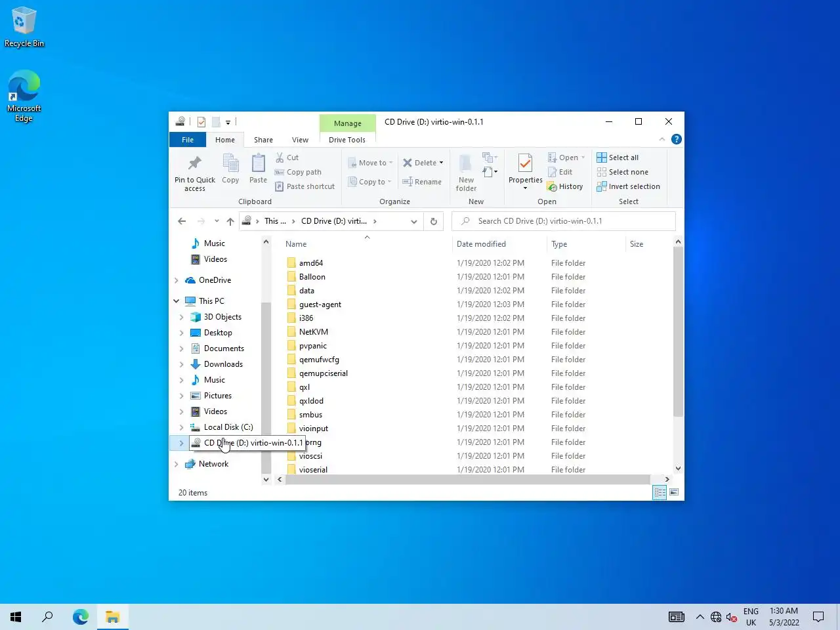Select the guest-agent folder
This screenshot has height=630, width=840.
(320, 304)
